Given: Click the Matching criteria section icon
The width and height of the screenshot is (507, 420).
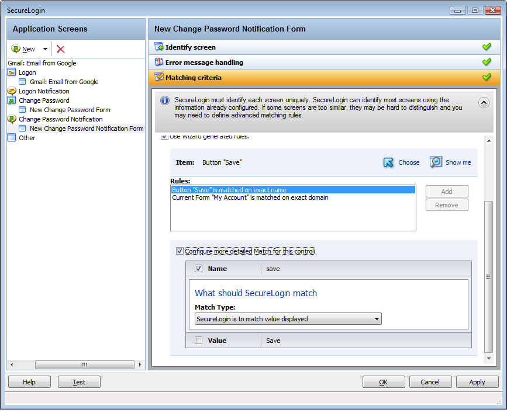Looking at the screenshot, I should (x=158, y=77).
